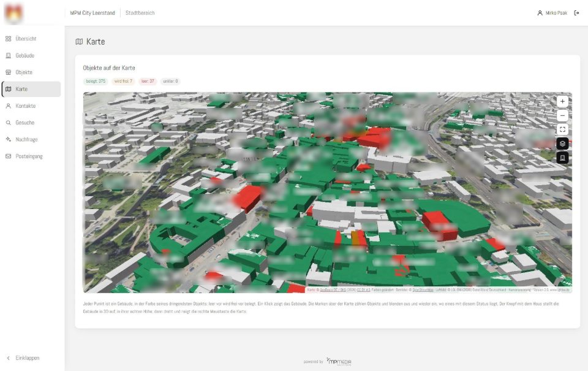Image resolution: width=588 pixels, height=371 pixels.
Task: Go to the Gebäude page
Action: [x=31, y=56]
